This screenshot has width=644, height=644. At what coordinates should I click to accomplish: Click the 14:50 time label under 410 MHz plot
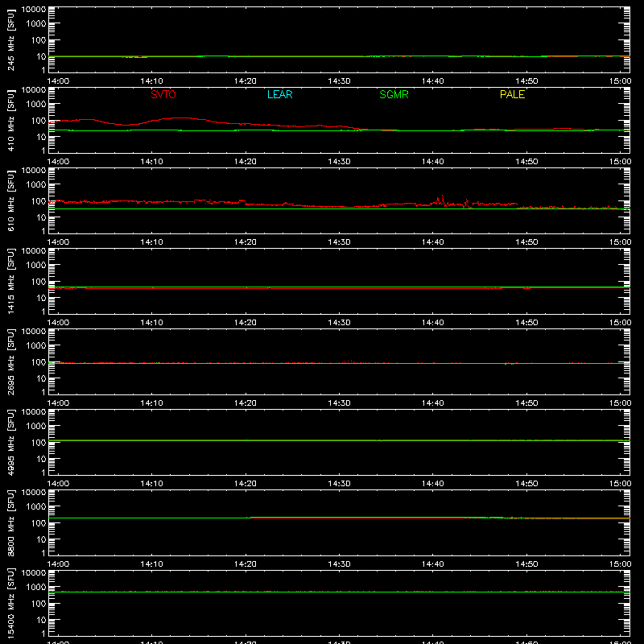pos(526,162)
